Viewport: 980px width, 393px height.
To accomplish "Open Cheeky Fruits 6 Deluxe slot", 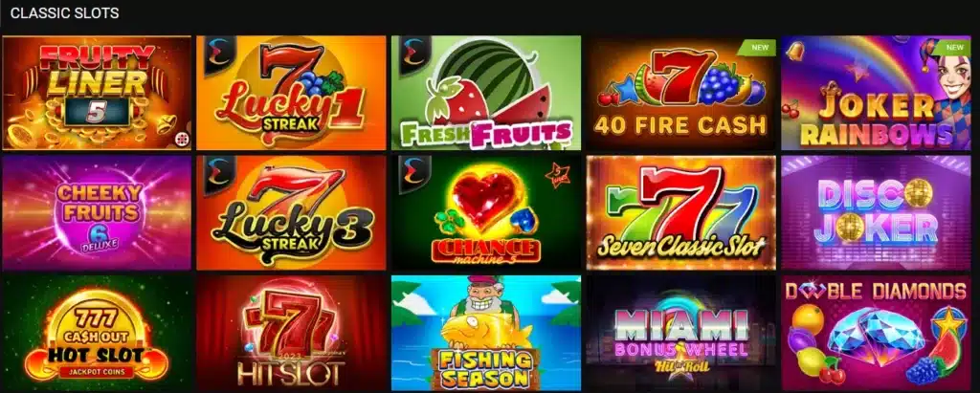I will point(97,212).
